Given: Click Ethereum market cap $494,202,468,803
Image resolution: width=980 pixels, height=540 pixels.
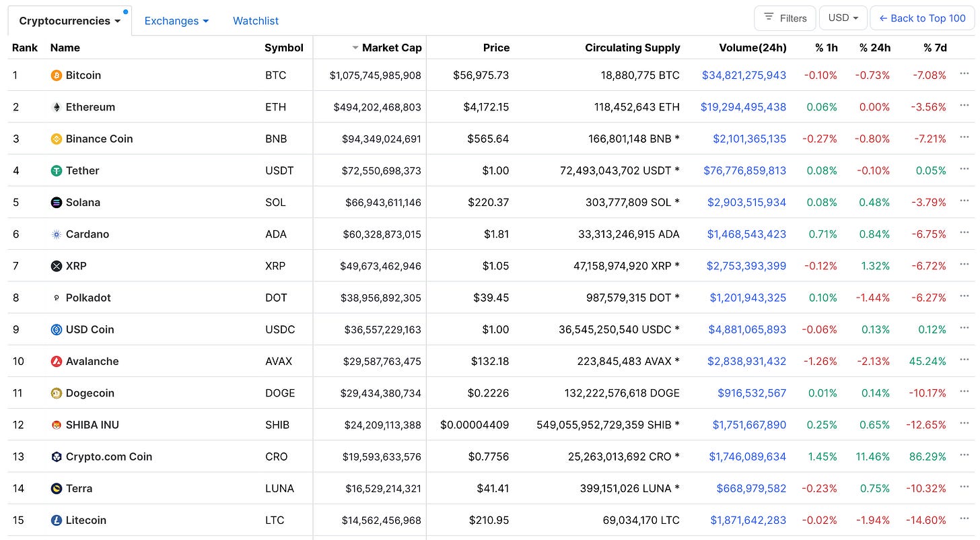Looking at the screenshot, I should (x=377, y=107).
